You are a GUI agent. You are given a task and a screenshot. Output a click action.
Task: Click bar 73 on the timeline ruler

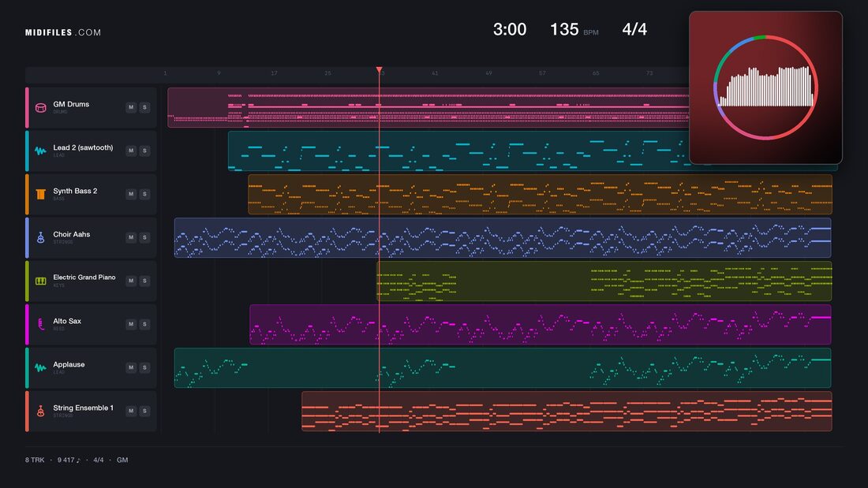point(649,73)
